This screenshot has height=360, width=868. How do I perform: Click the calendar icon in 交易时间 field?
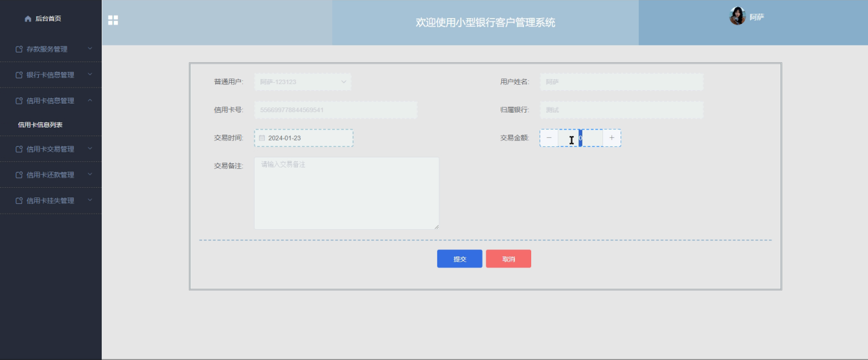pyautogui.click(x=262, y=139)
